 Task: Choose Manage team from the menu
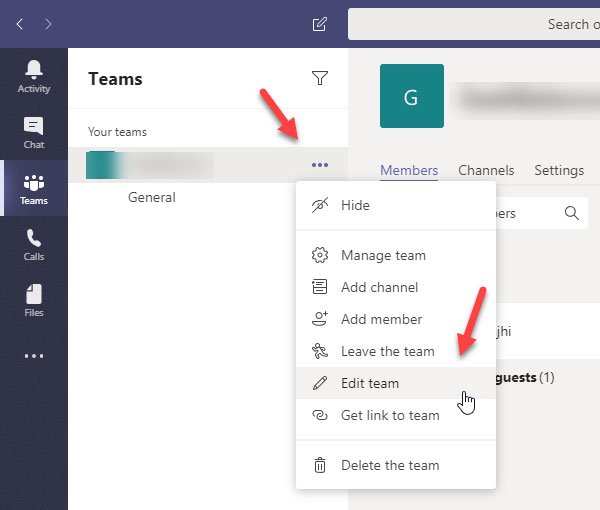pyautogui.click(x=396, y=255)
